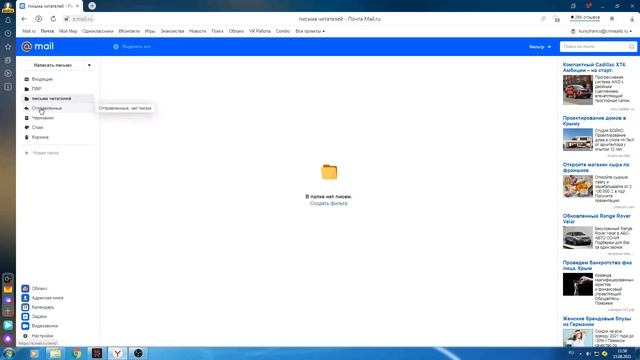Viewport: 640px width, 360px height.
Task: Open 'Проектирование домов в Крыму' ad link
Action: point(594,120)
